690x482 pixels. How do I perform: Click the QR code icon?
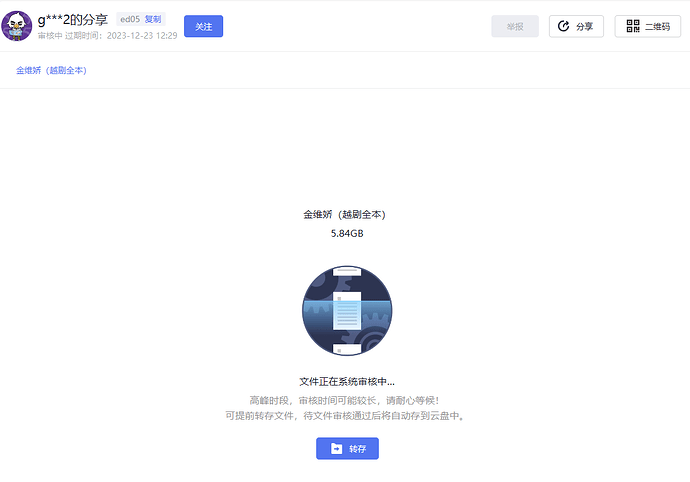tap(633, 26)
